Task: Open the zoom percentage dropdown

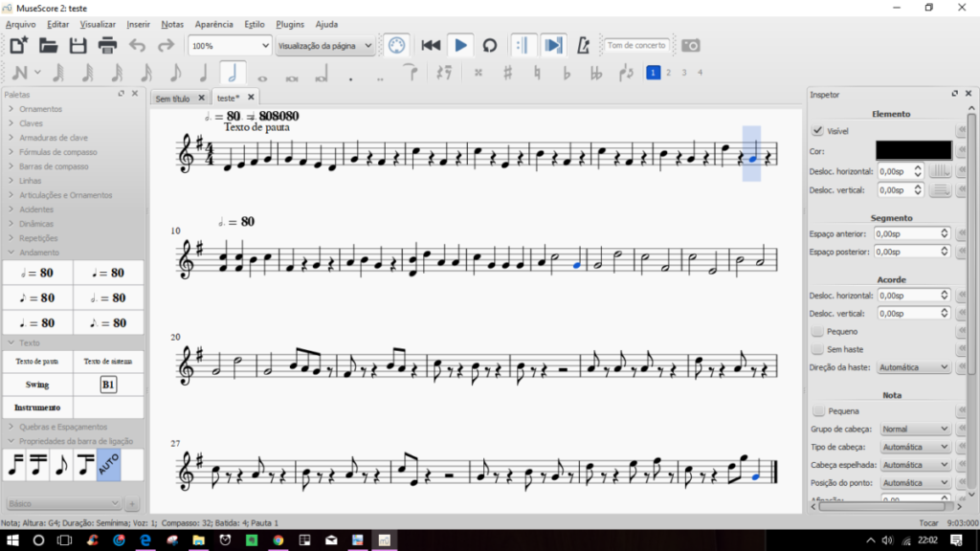Action: (x=230, y=45)
